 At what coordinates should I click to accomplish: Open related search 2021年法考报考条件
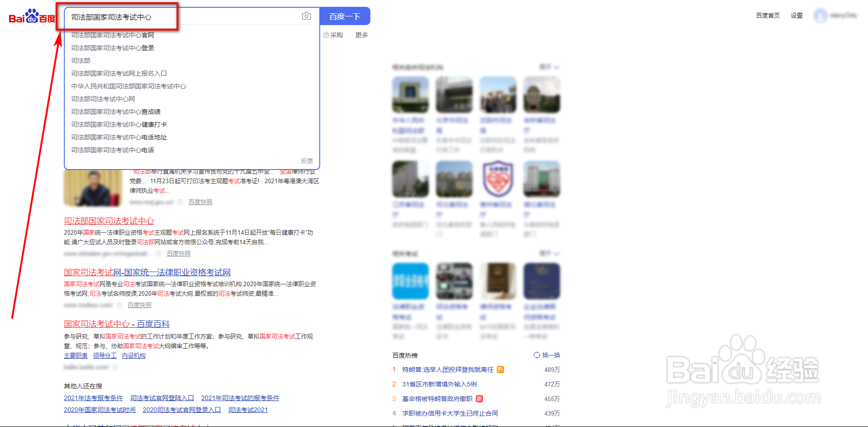click(94, 398)
